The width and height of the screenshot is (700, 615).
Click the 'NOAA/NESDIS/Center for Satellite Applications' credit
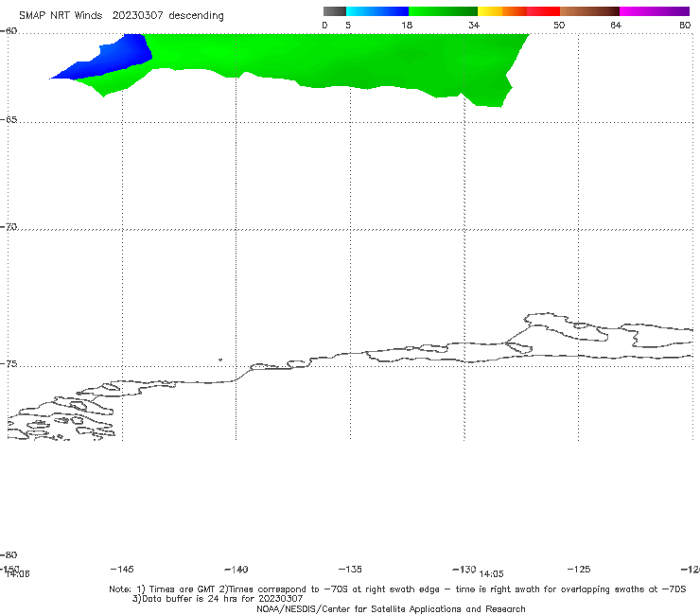391,608
